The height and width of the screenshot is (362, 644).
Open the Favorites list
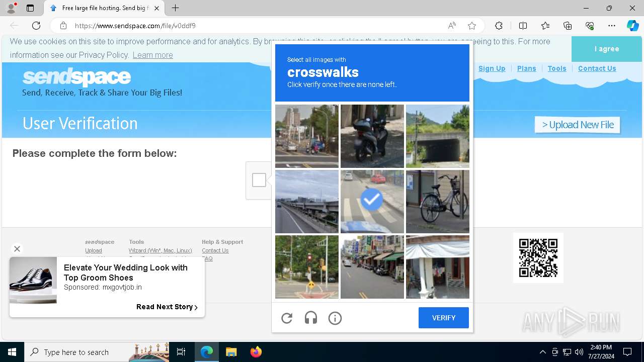(545, 26)
